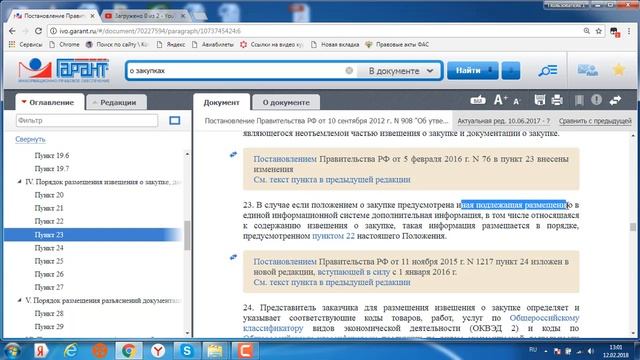
Task: Reload the browser page
Action: click(38, 31)
